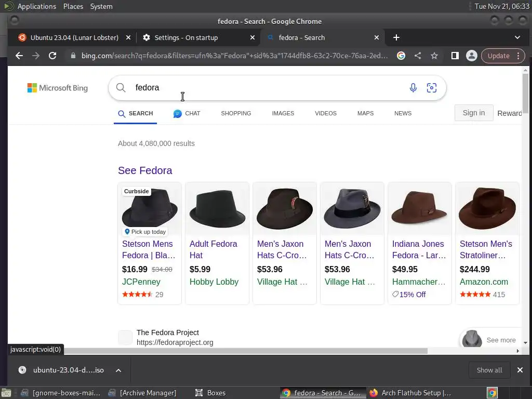Open the Bing CHAT tab

pyautogui.click(x=187, y=114)
